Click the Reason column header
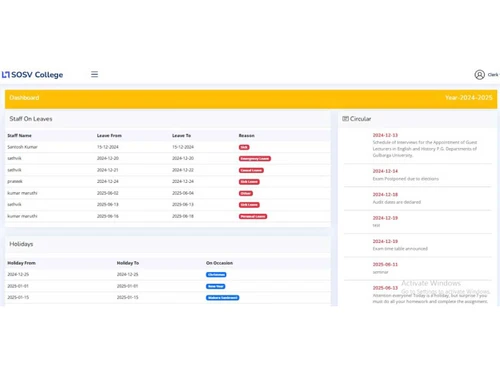500x375 pixels. [x=247, y=136]
